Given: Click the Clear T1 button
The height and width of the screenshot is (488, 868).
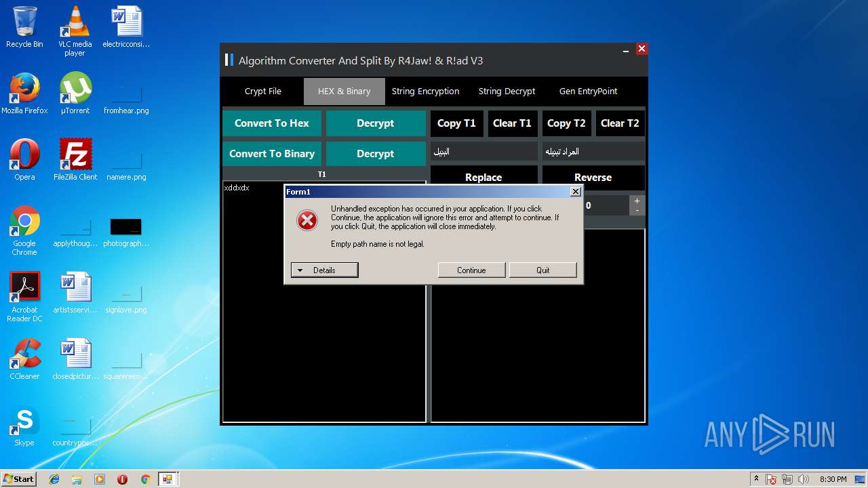Looking at the screenshot, I should [512, 123].
